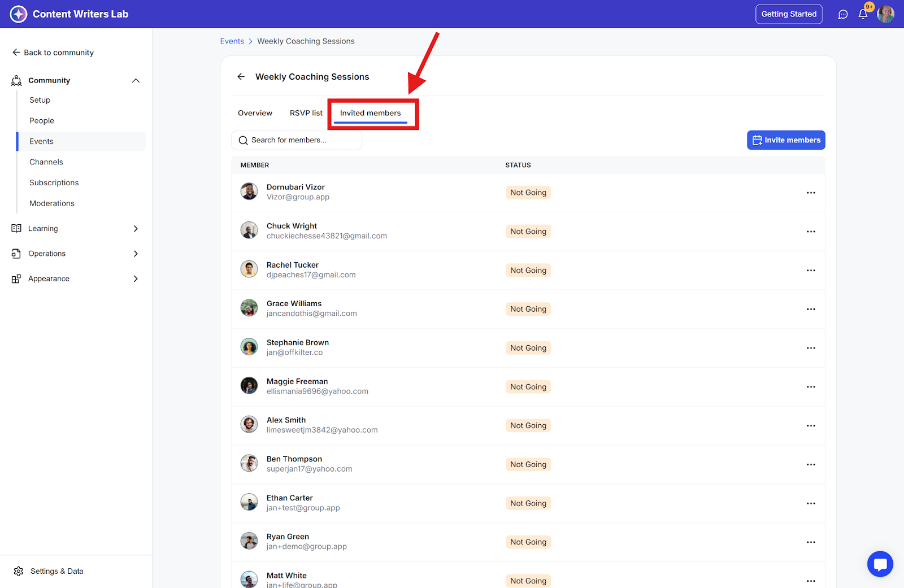Click Alex Smith's Not Going status badge
The height and width of the screenshot is (588, 904).
pos(528,425)
